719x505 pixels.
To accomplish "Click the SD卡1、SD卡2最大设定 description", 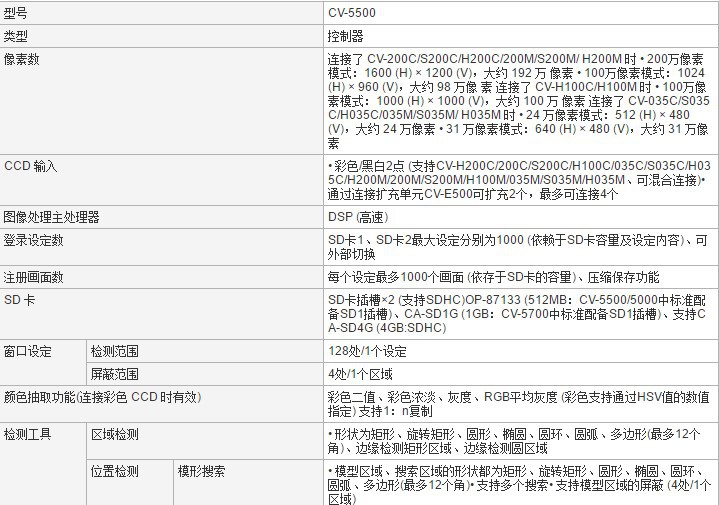I will coord(518,247).
